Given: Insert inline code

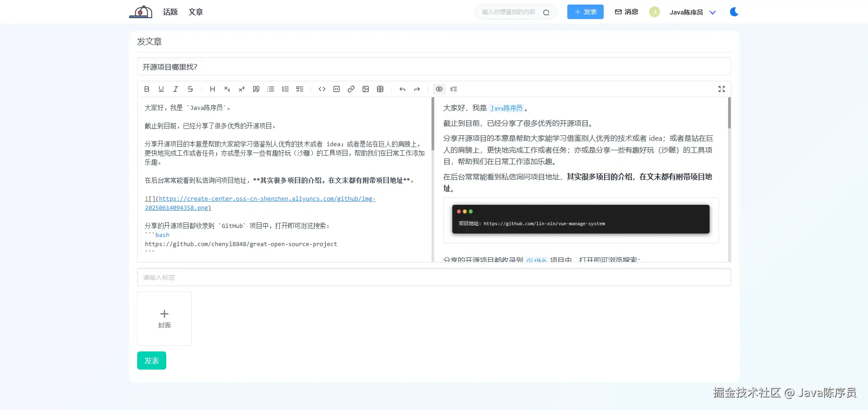Looking at the screenshot, I should [322, 89].
